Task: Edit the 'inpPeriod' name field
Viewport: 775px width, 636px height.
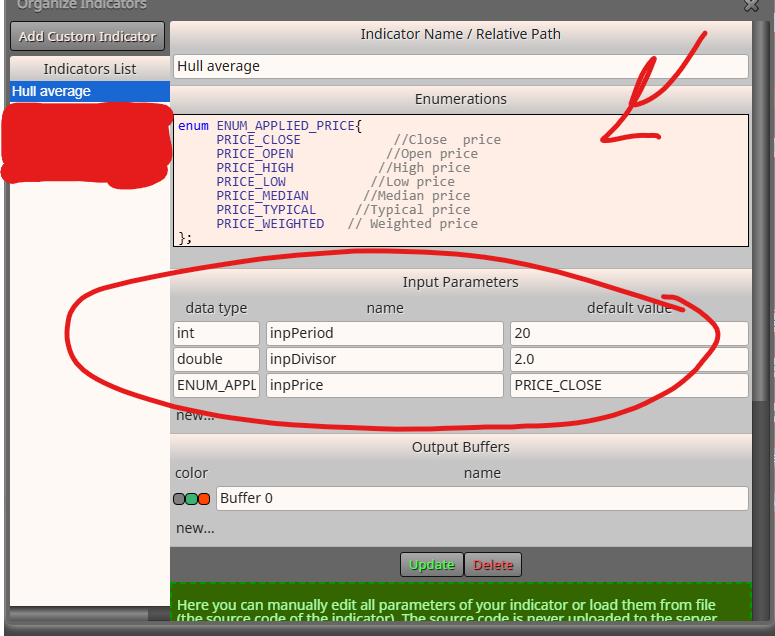Action: (x=385, y=333)
